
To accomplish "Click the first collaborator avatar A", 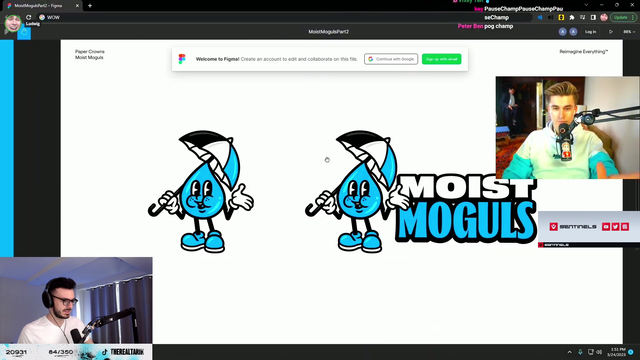I will tap(562, 31).
